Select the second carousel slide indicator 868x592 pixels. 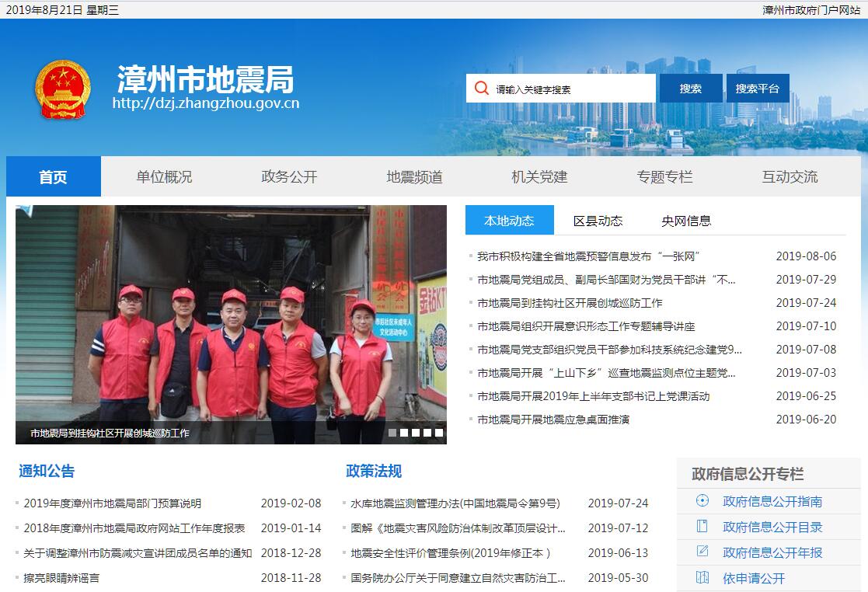(x=404, y=433)
